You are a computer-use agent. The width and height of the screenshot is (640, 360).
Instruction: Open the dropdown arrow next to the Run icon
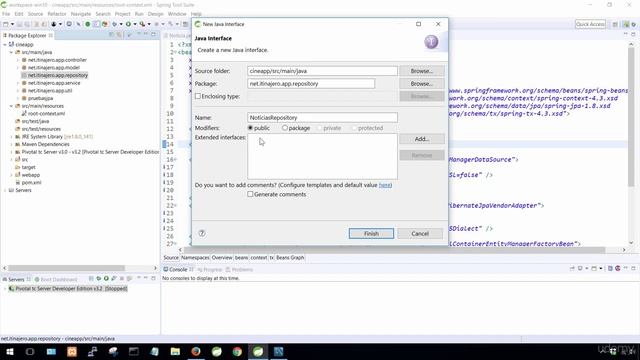click(x=134, y=24)
